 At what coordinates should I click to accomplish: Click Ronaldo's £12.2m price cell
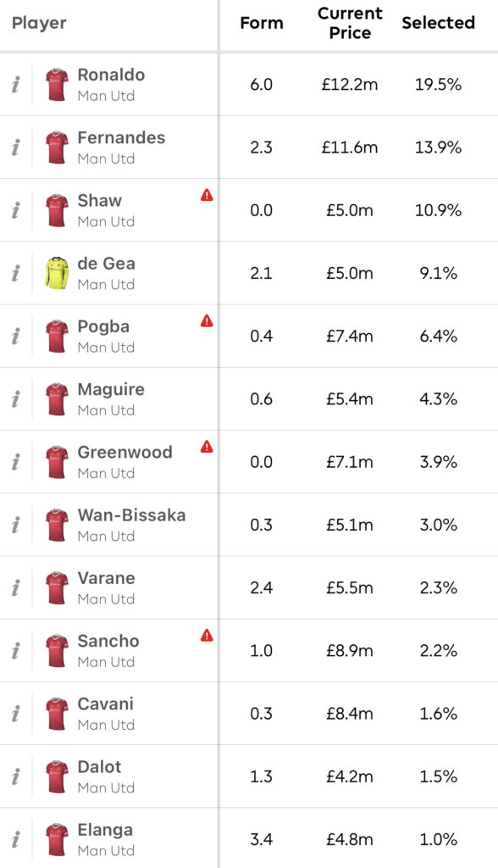pos(350,85)
